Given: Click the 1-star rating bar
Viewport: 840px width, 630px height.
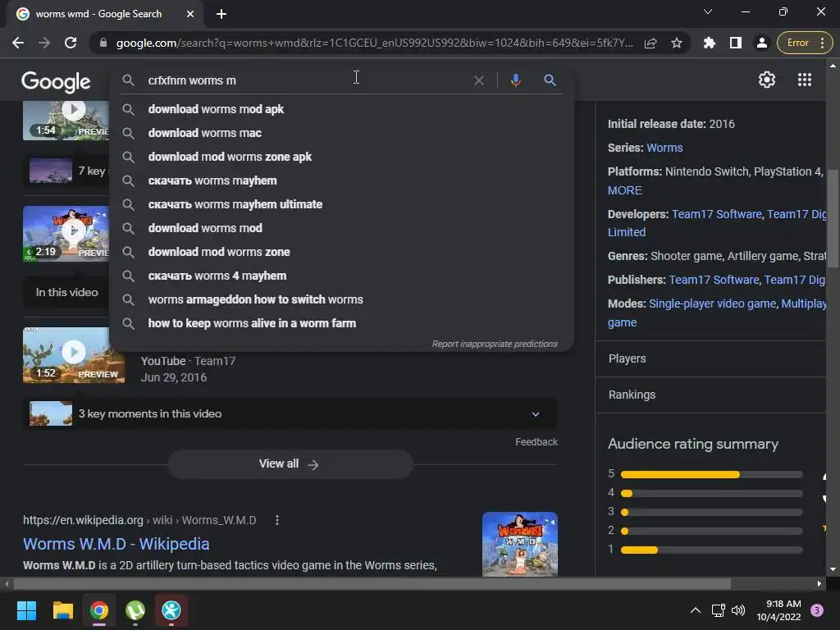Looking at the screenshot, I should (711, 550).
